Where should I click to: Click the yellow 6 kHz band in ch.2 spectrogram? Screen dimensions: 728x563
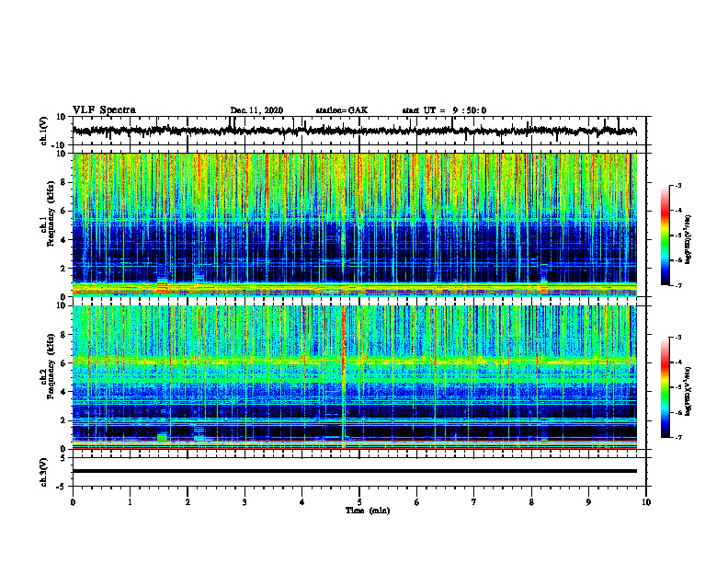(x=355, y=361)
